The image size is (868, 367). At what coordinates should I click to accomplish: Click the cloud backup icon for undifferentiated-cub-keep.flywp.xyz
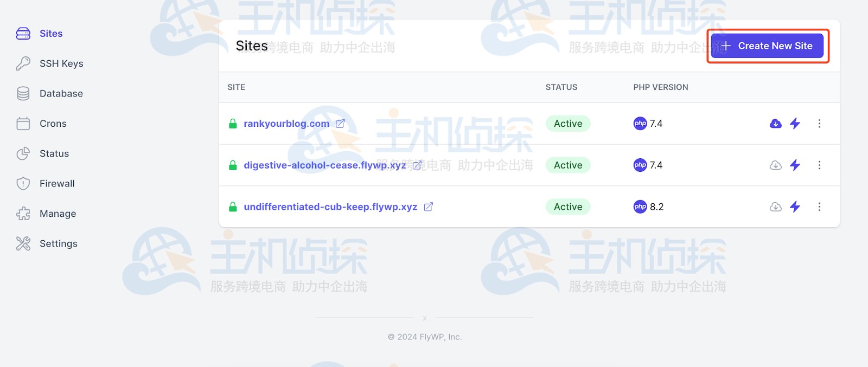tap(776, 207)
